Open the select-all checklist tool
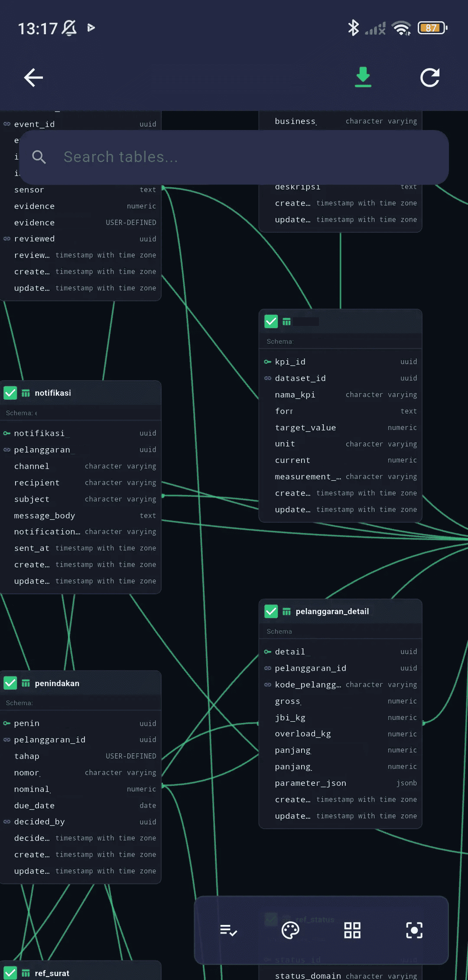The image size is (468, 980). pyautogui.click(x=228, y=930)
